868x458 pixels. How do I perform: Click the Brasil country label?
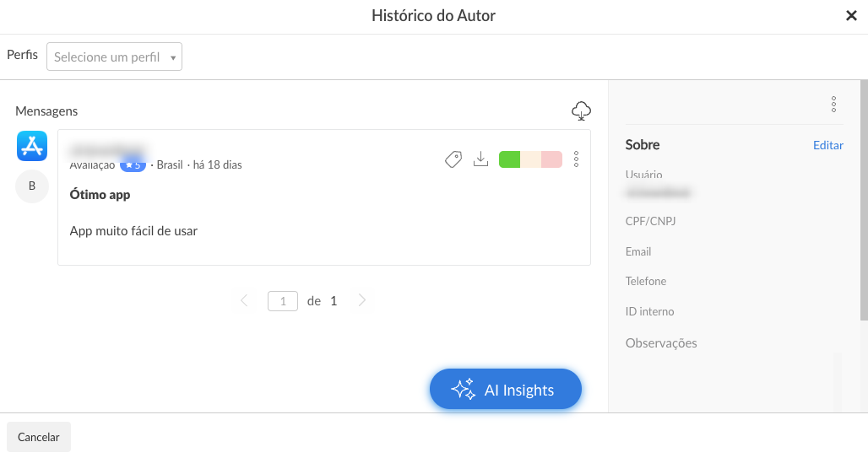click(170, 164)
